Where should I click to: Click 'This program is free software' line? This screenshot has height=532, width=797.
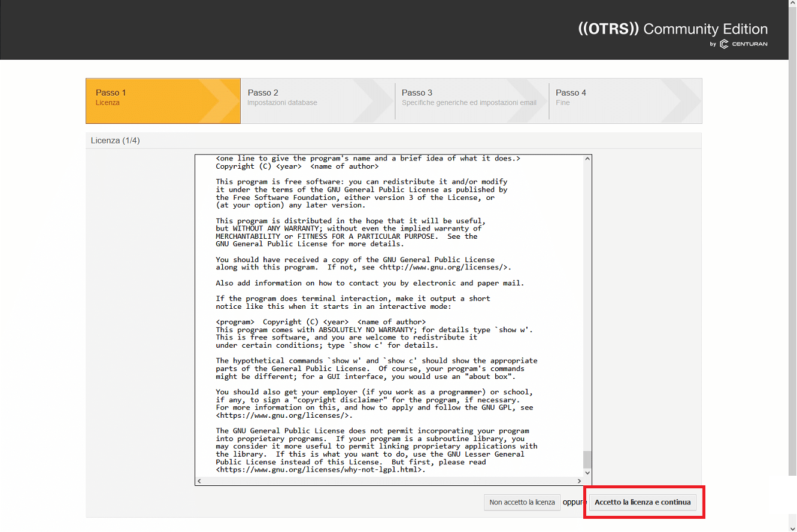(x=362, y=181)
